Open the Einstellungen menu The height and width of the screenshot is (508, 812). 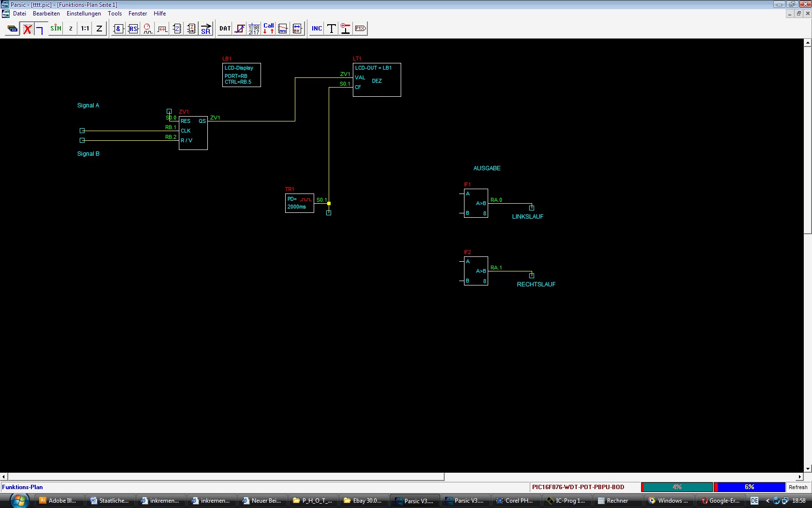(84, 14)
